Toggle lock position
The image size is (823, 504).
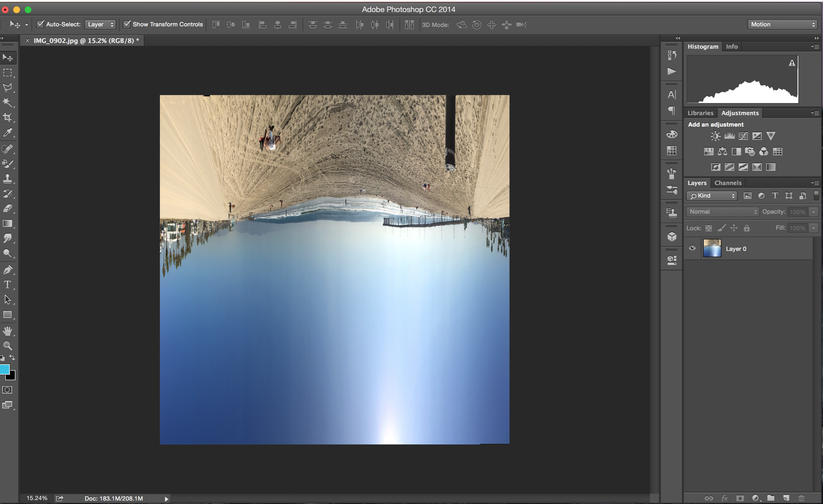[734, 228]
